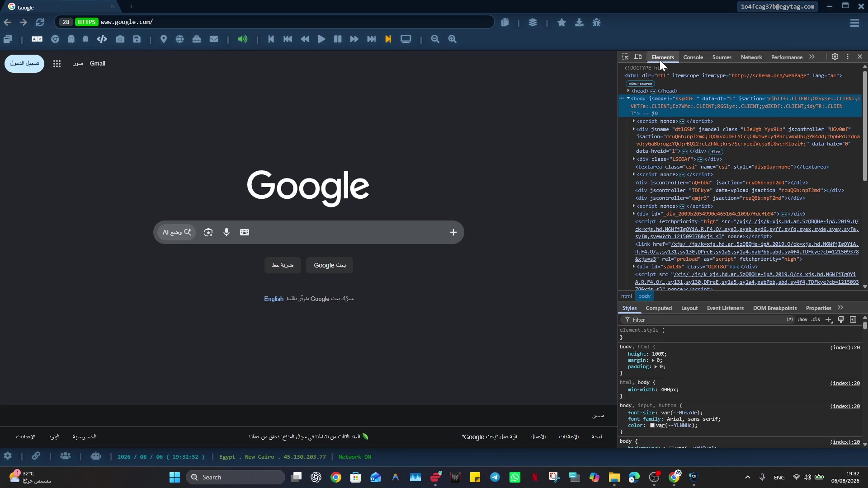Open the location pin tool
The width and height of the screenshot is (868, 488).
pyautogui.click(x=164, y=39)
